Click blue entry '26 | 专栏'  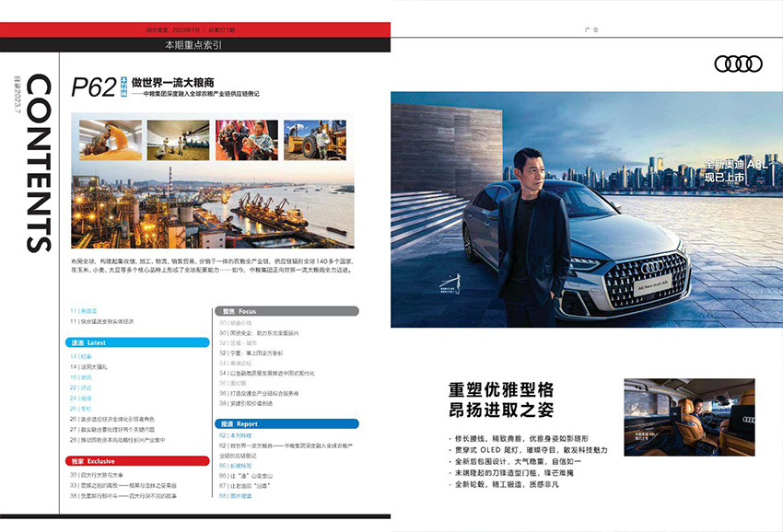pos(81,409)
